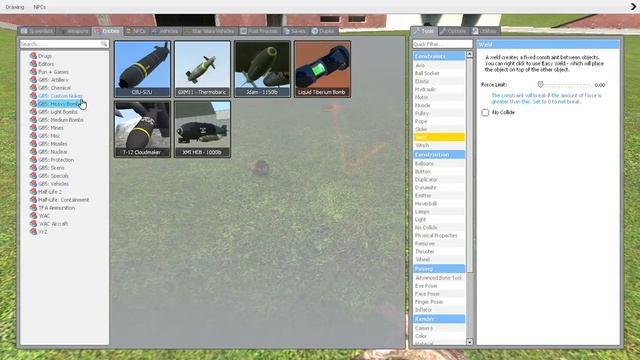Select the XYZ category row
This screenshot has width=640, height=360.
coord(43,231)
